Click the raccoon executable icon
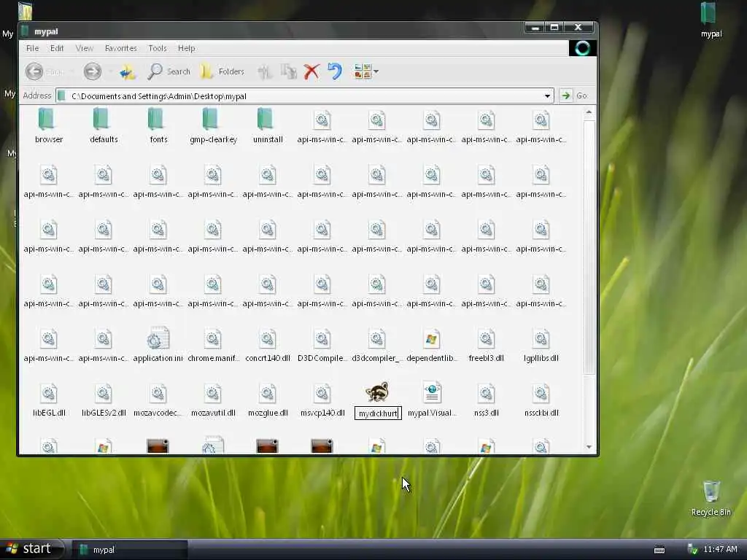This screenshot has height=560, width=747. click(x=377, y=392)
